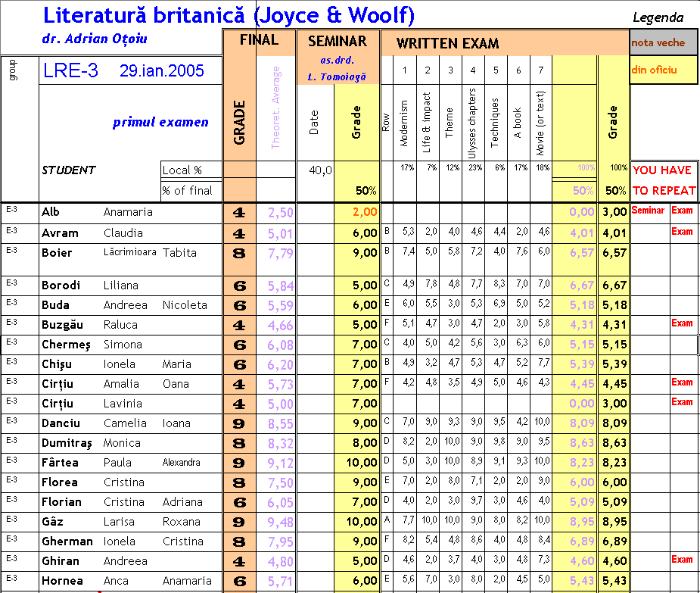Select the surname cell 'Alb'
Screen dimensions: 700x593
point(51,212)
